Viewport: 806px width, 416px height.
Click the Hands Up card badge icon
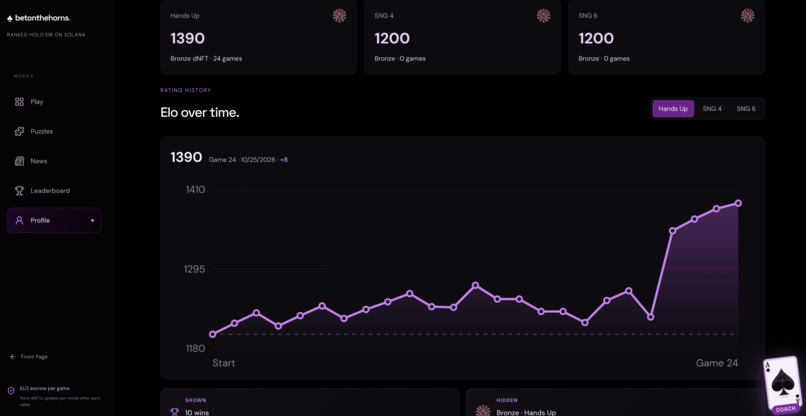pyautogui.click(x=339, y=16)
